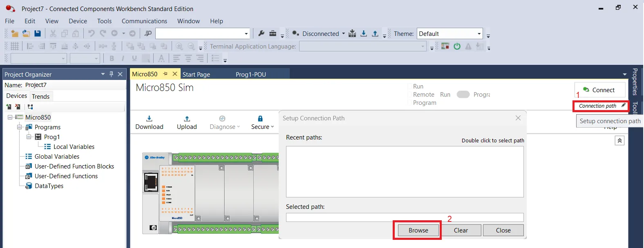644x248 pixels.
Task: Click the toolbar download arrow icon
Action: pos(364,33)
